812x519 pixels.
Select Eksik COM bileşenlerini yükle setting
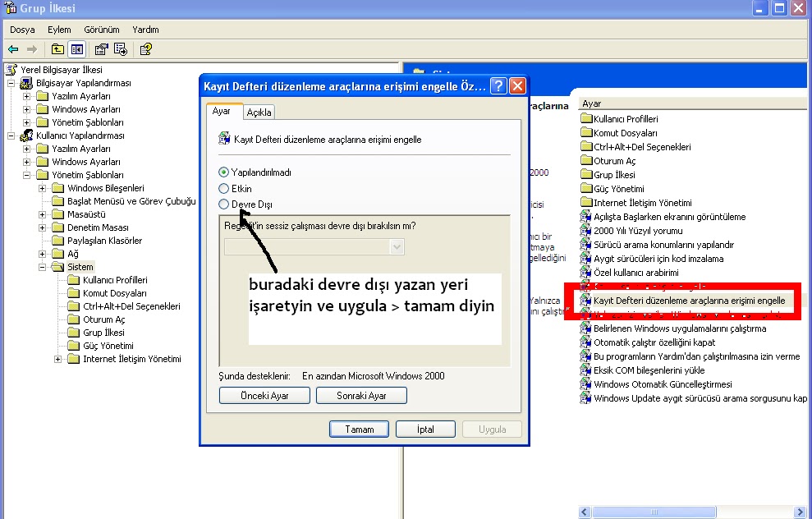(x=643, y=371)
